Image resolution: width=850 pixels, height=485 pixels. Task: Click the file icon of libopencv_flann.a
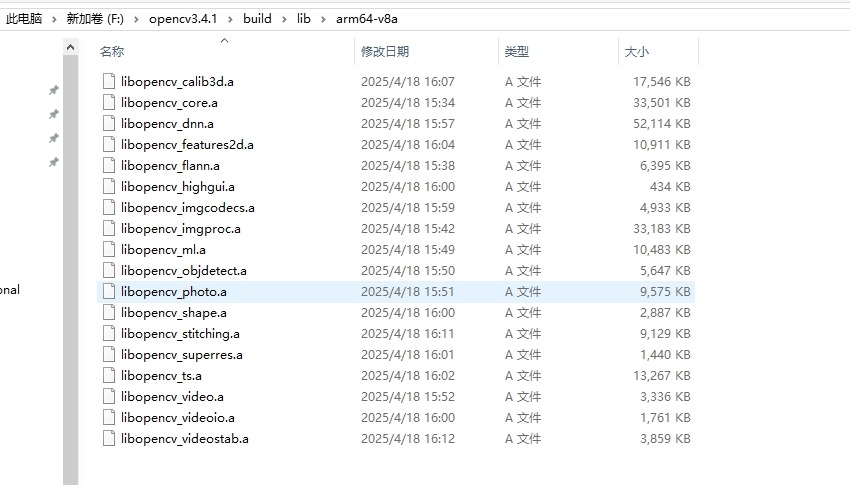point(109,165)
